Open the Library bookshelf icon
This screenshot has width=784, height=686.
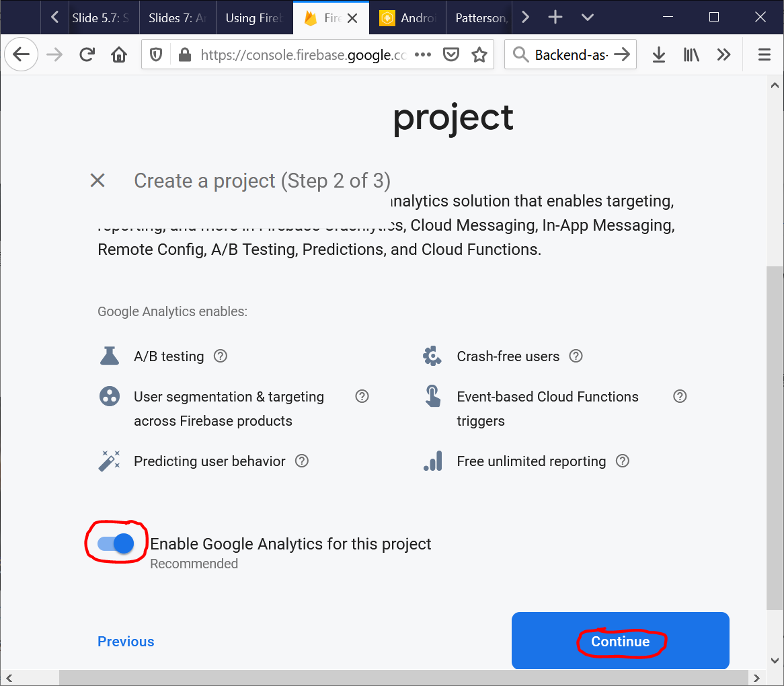click(691, 54)
